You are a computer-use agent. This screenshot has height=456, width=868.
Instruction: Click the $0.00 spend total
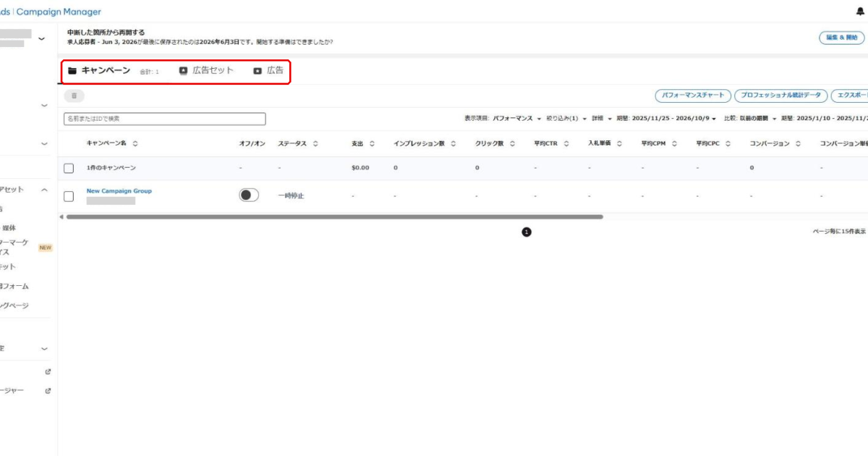[360, 168]
